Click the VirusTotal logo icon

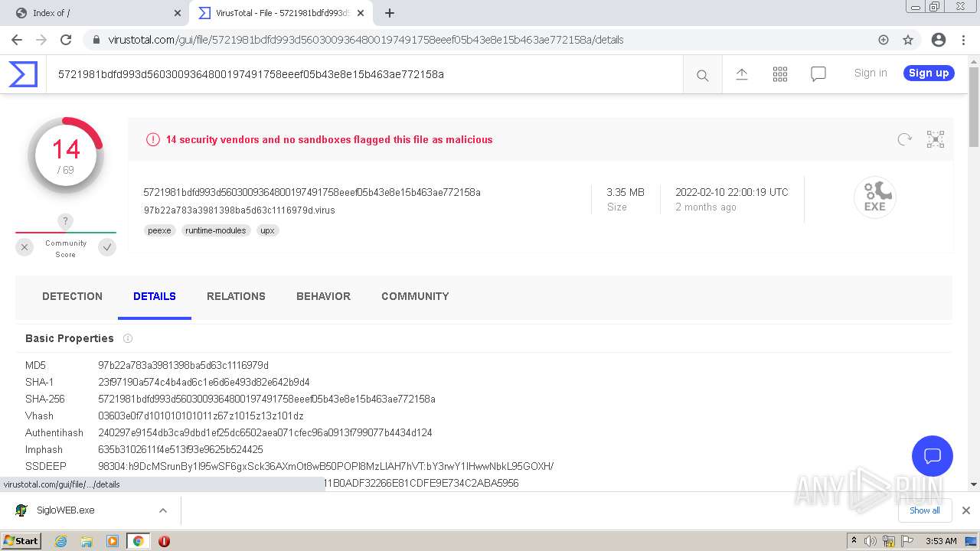(23, 74)
